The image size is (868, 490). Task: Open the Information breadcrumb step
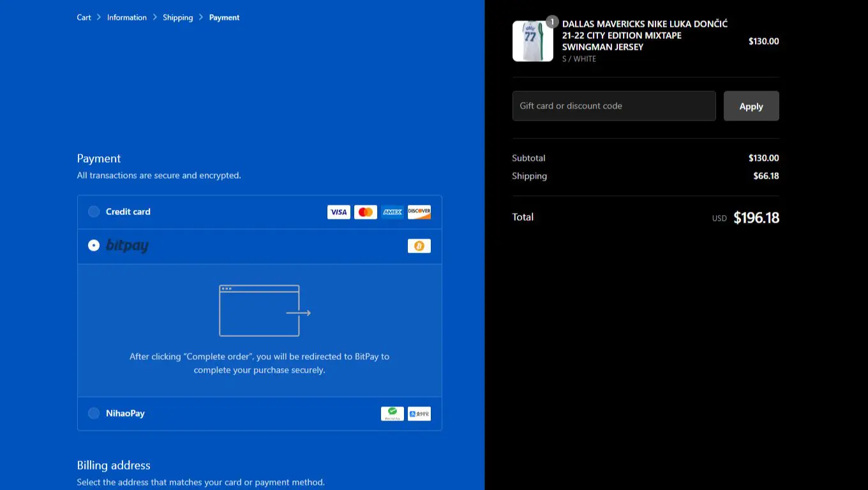(127, 17)
